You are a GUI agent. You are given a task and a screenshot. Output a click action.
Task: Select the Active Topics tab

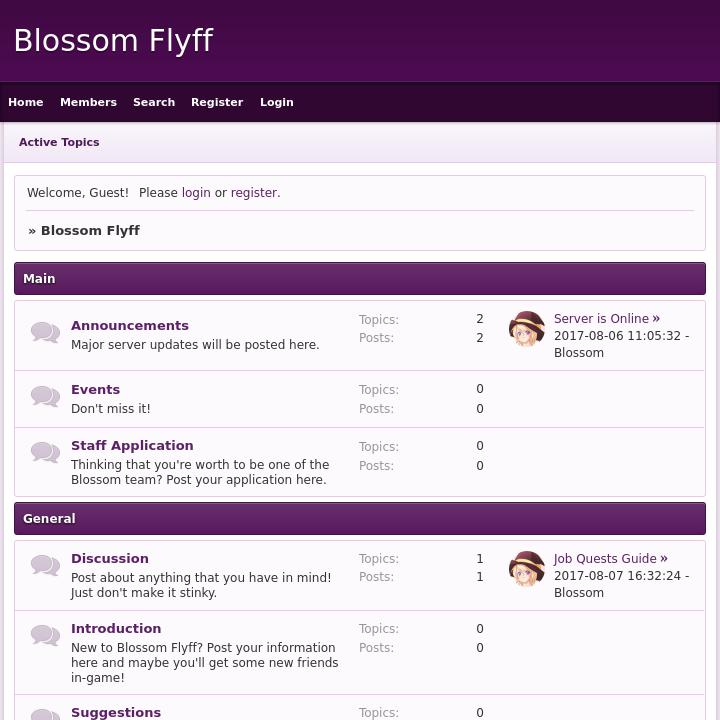click(x=59, y=142)
